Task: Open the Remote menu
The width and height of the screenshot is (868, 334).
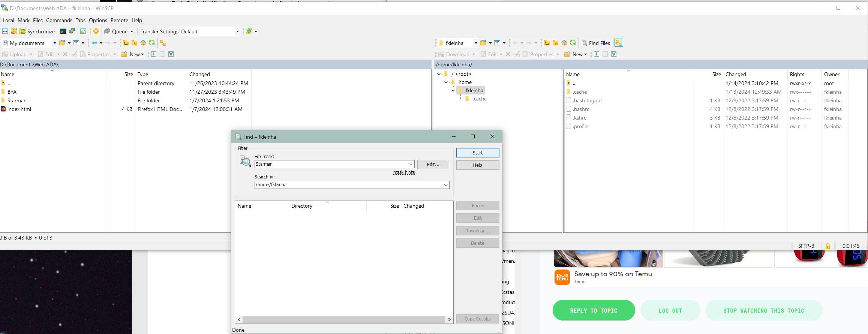Action: tap(119, 20)
